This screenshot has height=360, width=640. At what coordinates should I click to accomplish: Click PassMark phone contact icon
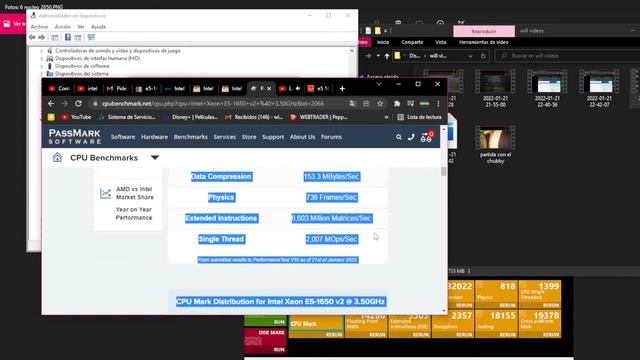[x=411, y=137]
